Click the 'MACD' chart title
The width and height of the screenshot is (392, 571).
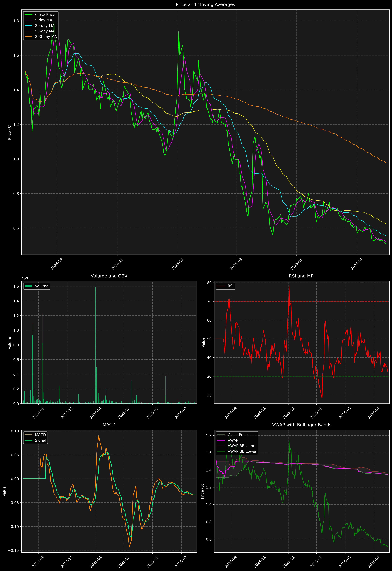click(x=109, y=425)
